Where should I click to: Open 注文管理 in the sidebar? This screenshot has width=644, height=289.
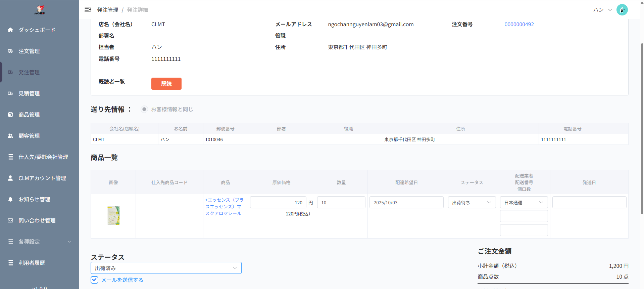[29, 51]
